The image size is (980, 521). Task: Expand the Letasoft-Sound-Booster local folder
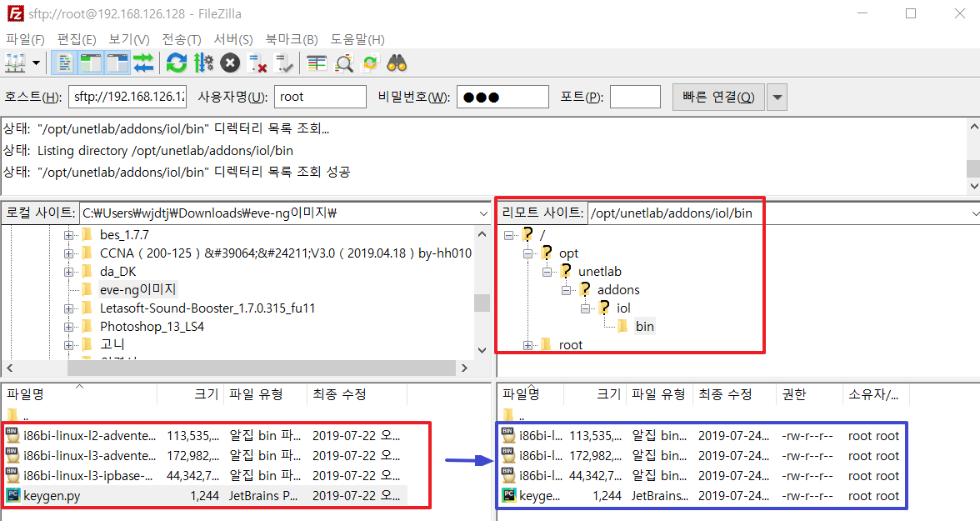tap(68, 308)
